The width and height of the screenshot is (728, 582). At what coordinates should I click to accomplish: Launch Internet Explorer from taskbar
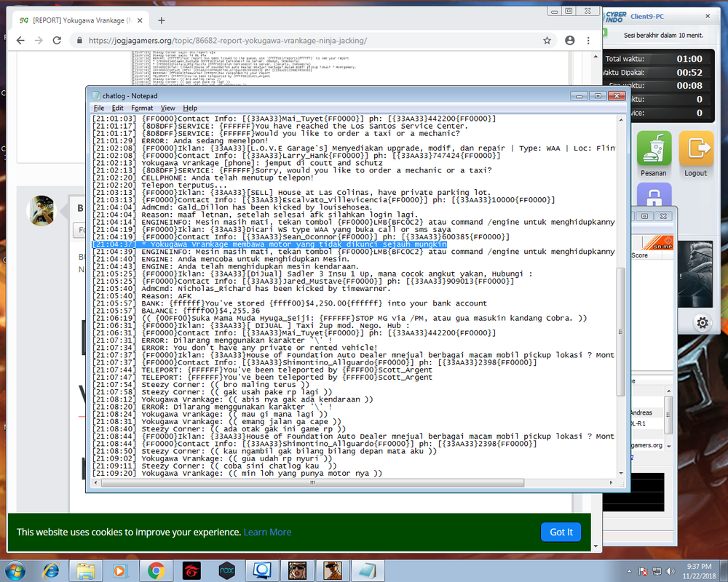[51, 571]
